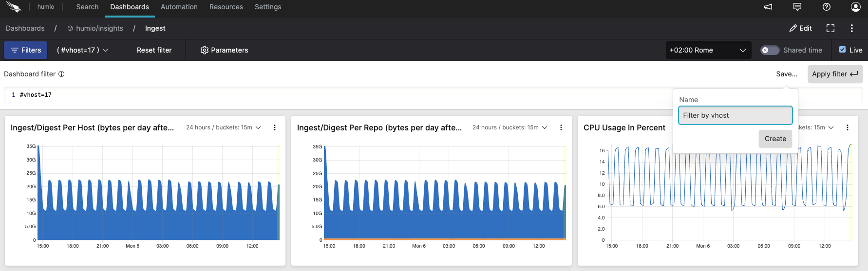Click the Falcon logo icon
This screenshot has height=271, width=868.
point(14,7)
